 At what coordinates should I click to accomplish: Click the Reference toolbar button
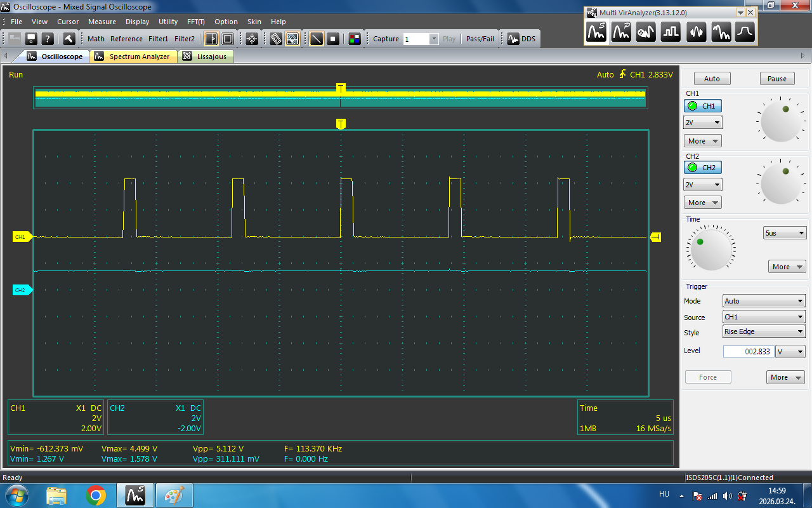point(126,39)
